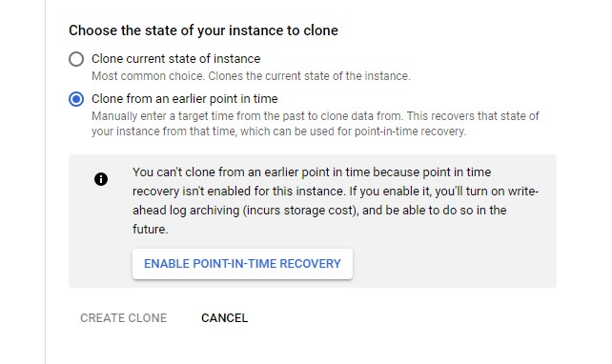
Task: Click the "Choose the state of your instance" heading
Action: click(203, 30)
